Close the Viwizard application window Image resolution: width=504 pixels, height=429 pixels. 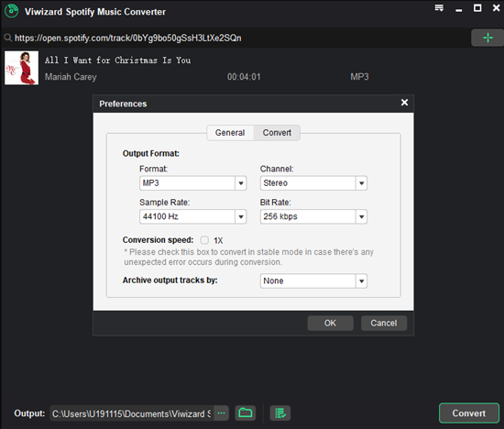[497, 7]
